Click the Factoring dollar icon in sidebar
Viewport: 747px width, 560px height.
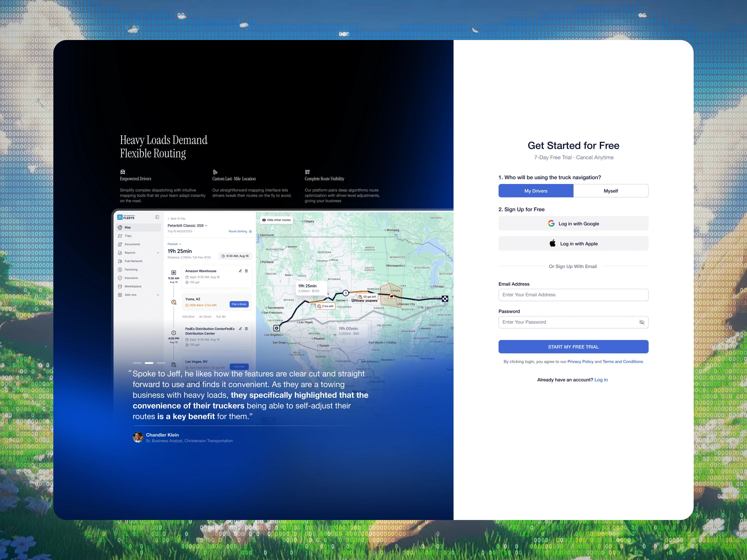pyautogui.click(x=120, y=269)
